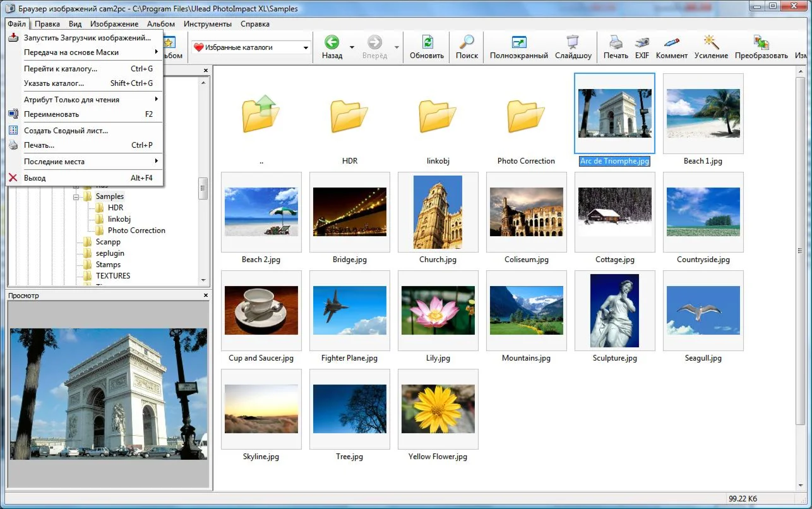Close the Preview (Просмотр) panel

pos(206,296)
